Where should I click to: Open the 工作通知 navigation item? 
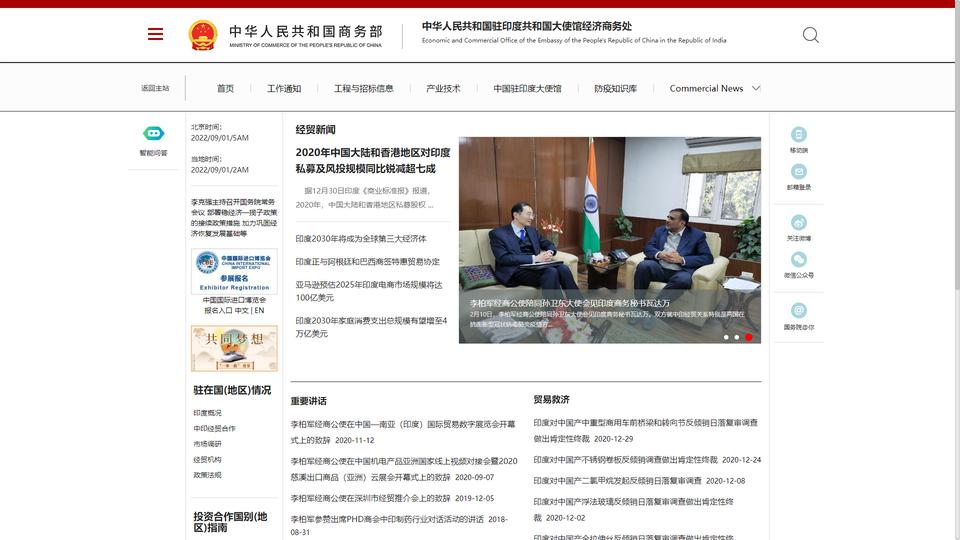[x=284, y=88]
